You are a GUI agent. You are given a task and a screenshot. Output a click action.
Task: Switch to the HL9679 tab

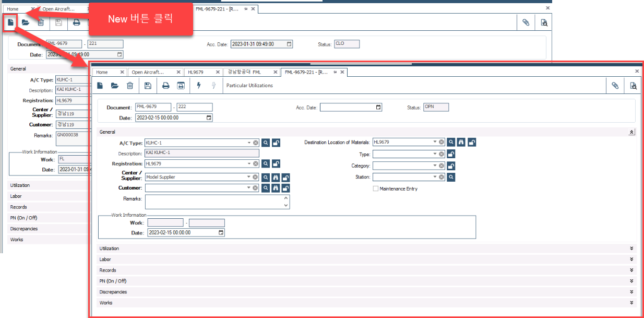click(196, 72)
